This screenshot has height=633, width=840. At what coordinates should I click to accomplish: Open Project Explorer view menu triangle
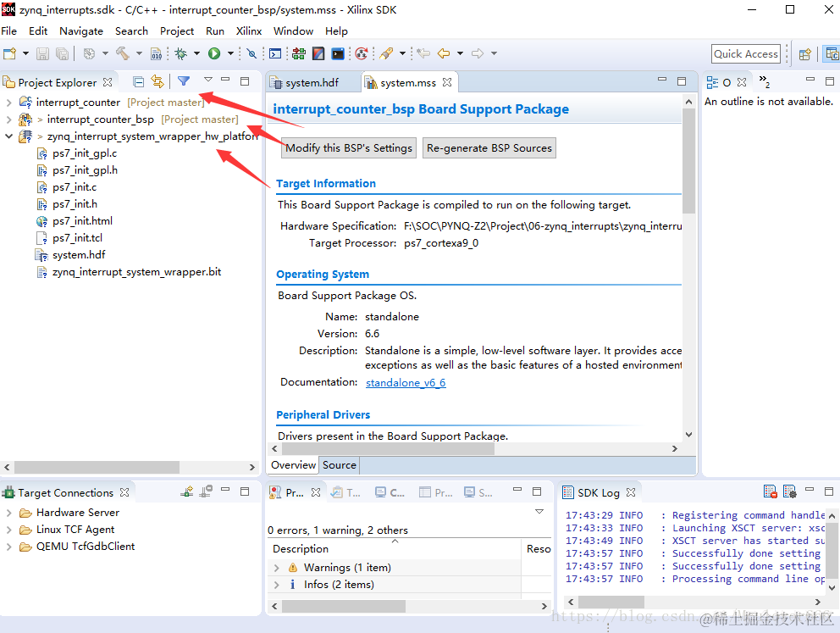tap(208, 80)
